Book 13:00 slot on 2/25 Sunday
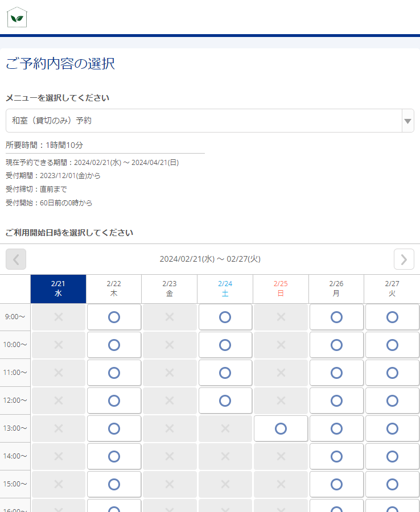420x512 pixels. (x=281, y=428)
